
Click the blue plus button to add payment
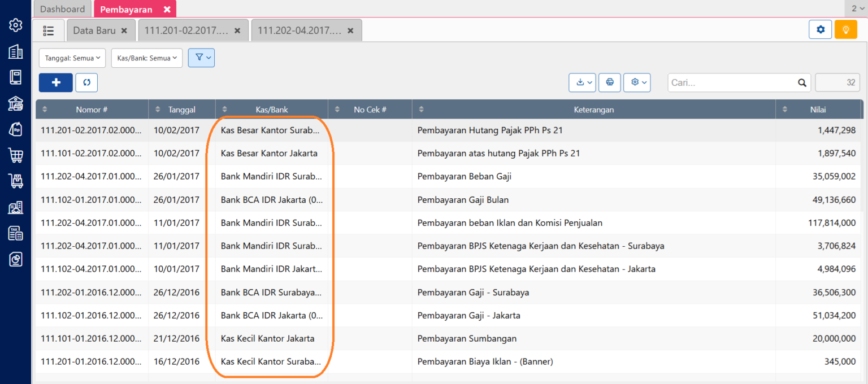pos(55,82)
